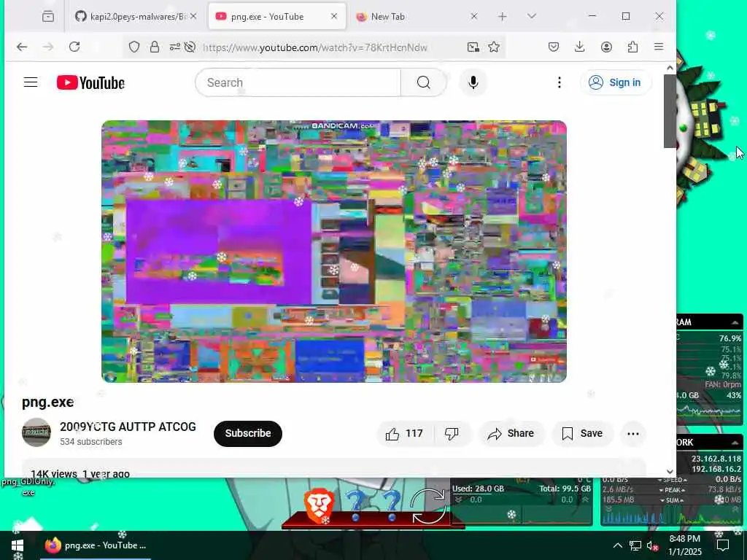Collapse the RAM widget panel
The image size is (747, 560).
pos(735,322)
